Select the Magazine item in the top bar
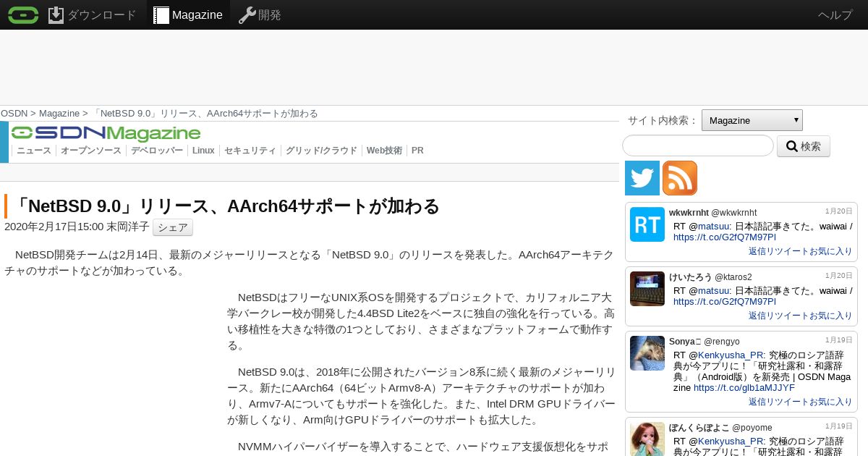 click(188, 14)
